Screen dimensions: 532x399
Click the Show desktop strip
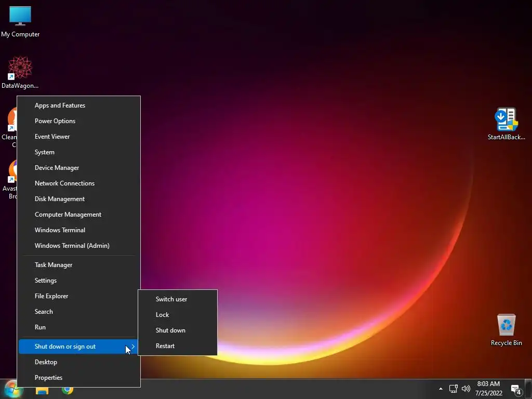click(x=528, y=389)
